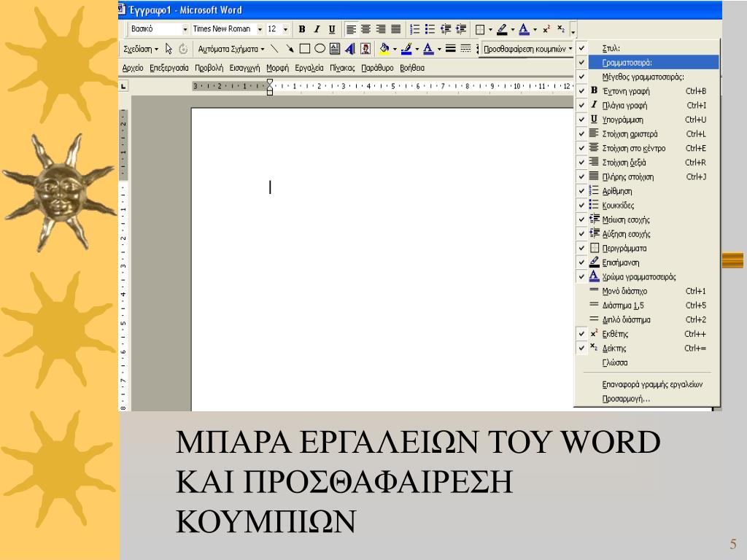Image resolution: width=747 pixels, height=560 pixels.
Task: Align text right using the toolbar icon
Action: click(x=381, y=29)
